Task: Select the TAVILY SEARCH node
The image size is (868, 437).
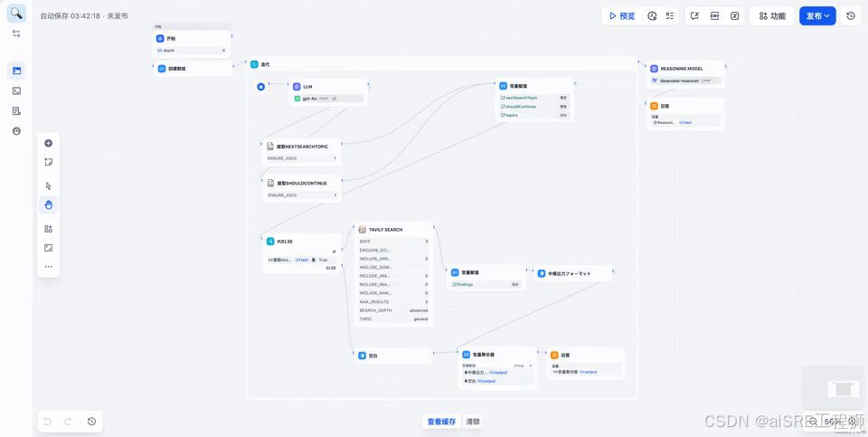Action: [x=393, y=273]
